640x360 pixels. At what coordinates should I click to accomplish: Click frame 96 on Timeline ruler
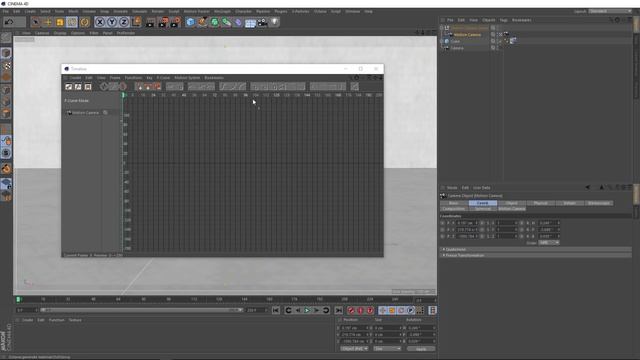click(x=245, y=95)
